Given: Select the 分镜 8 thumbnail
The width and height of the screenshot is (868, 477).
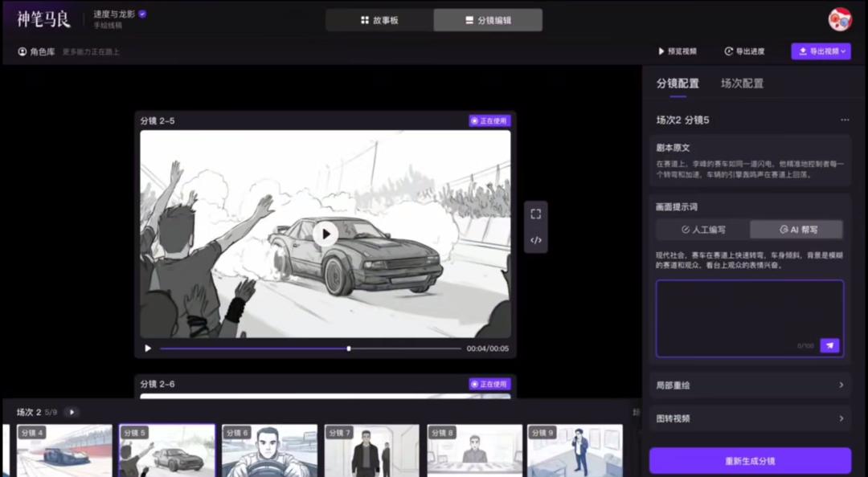Looking at the screenshot, I should tap(474, 451).
